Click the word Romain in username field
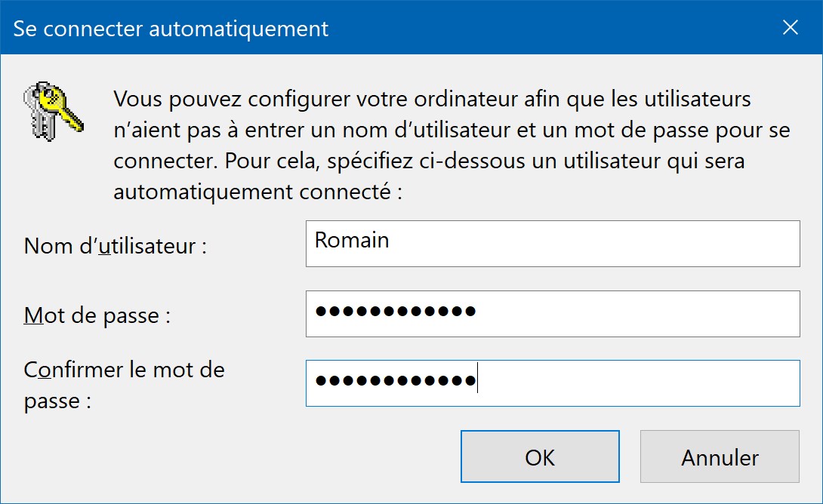 (x=352, y=240)
